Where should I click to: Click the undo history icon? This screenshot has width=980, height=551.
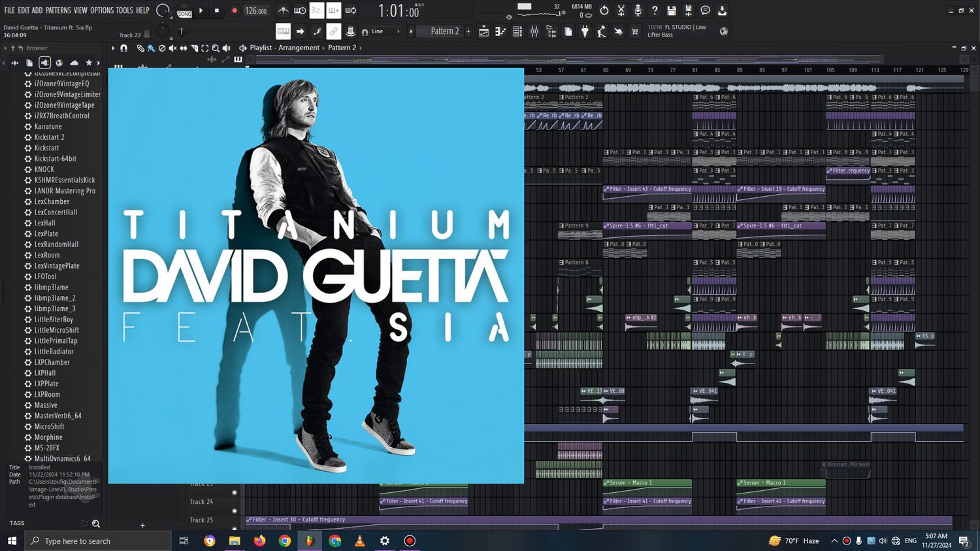tap(604, 10)
